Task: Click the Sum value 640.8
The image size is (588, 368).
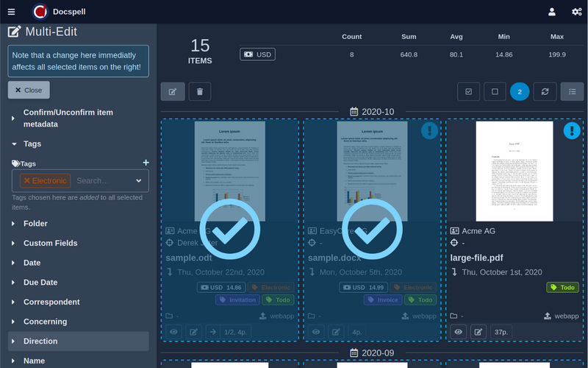Action: (409, 54)
